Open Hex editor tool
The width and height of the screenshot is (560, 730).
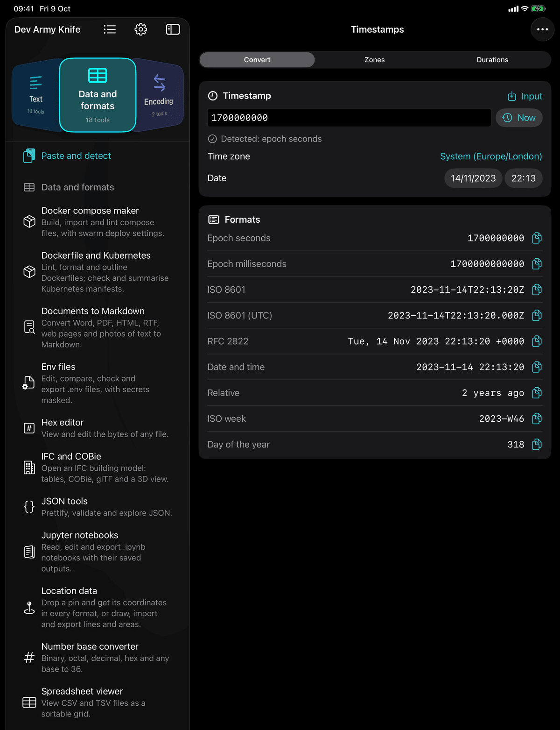coord(98,428)
